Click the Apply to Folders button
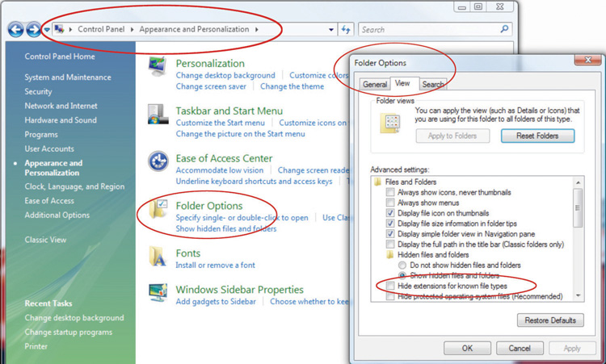The height and width of the screenshot is (364, 606). pos(452,136)
